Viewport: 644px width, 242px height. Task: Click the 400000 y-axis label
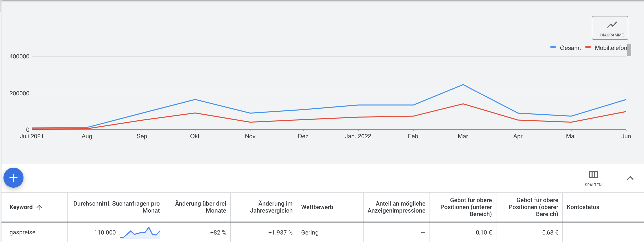click(19, 56)
